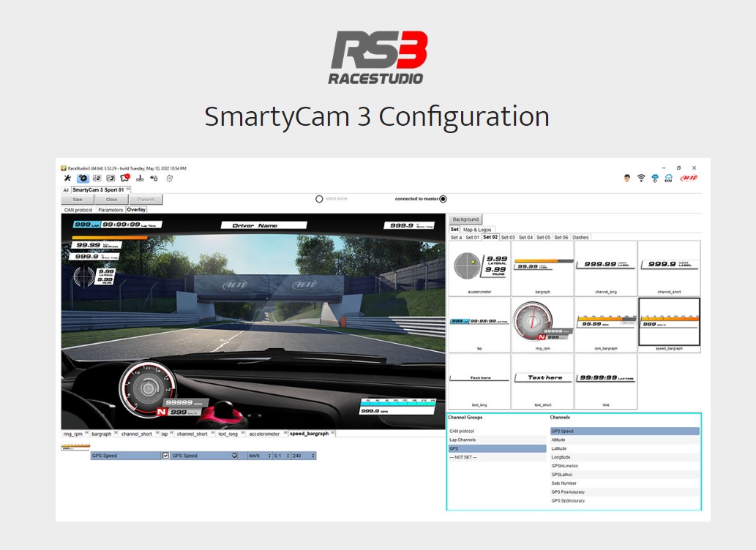Switch to the Map & Logos tab
Screen dimensions: 756x550
pyautogui.click(x=477, y=230)
